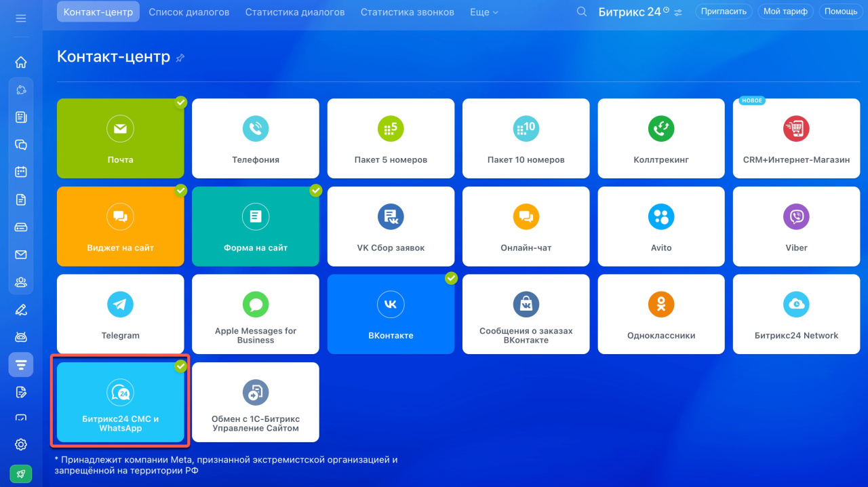This screenshot has width=868, height=487.
Task: Click the Онлайн-чат orange icon
Action: (x=526, y=216)
